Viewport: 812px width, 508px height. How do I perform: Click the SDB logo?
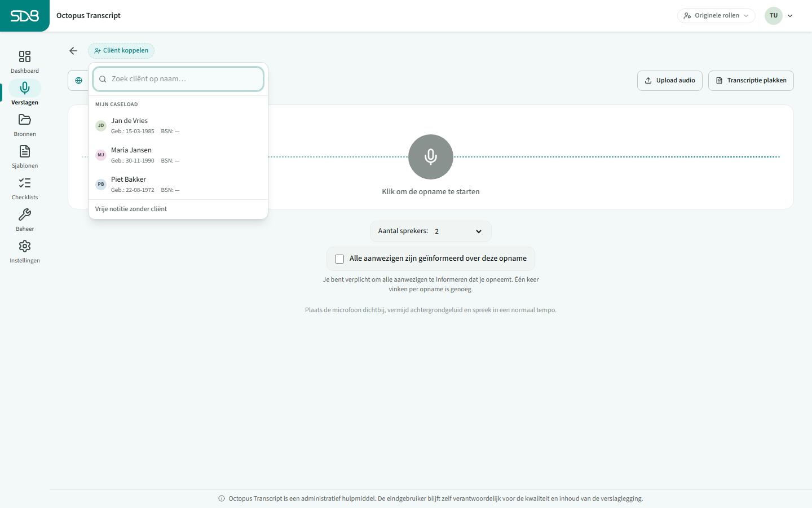pos(25,16)
